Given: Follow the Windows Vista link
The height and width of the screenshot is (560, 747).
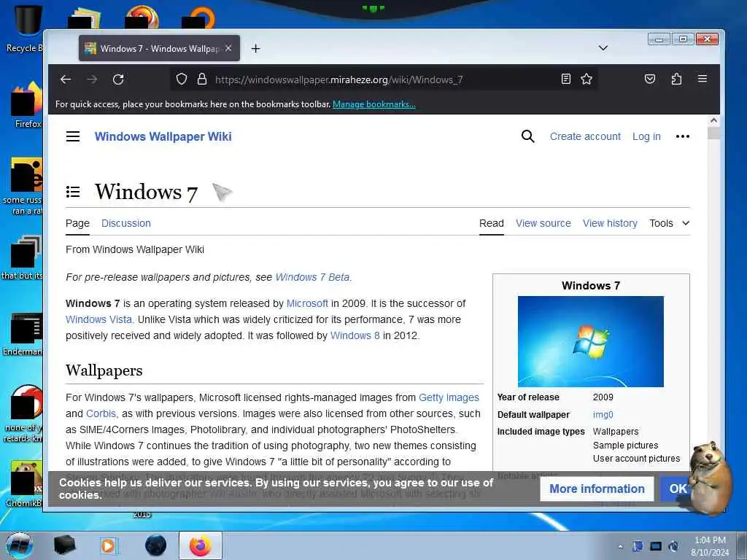Looking at the screenshot, I should (98, 319).
